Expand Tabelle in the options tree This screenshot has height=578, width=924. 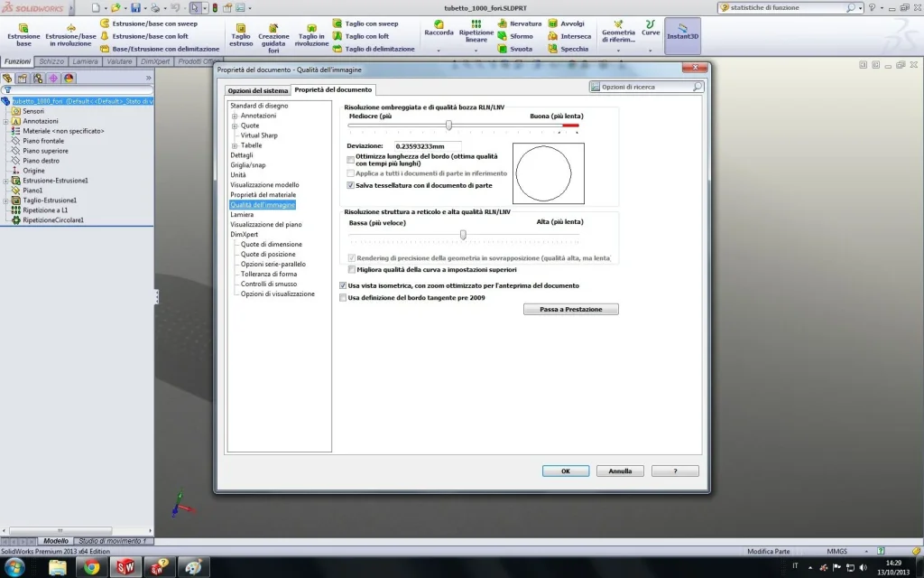235,145
